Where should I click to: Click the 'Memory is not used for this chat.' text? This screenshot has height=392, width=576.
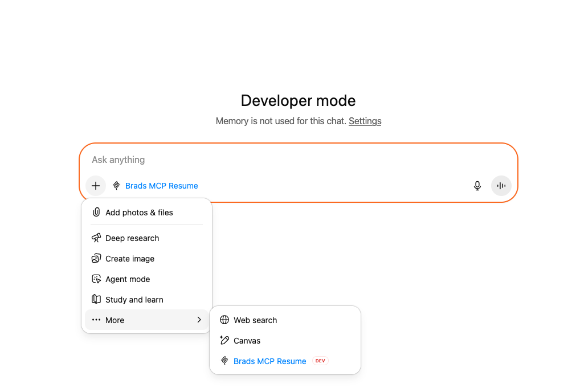point(281,121)
